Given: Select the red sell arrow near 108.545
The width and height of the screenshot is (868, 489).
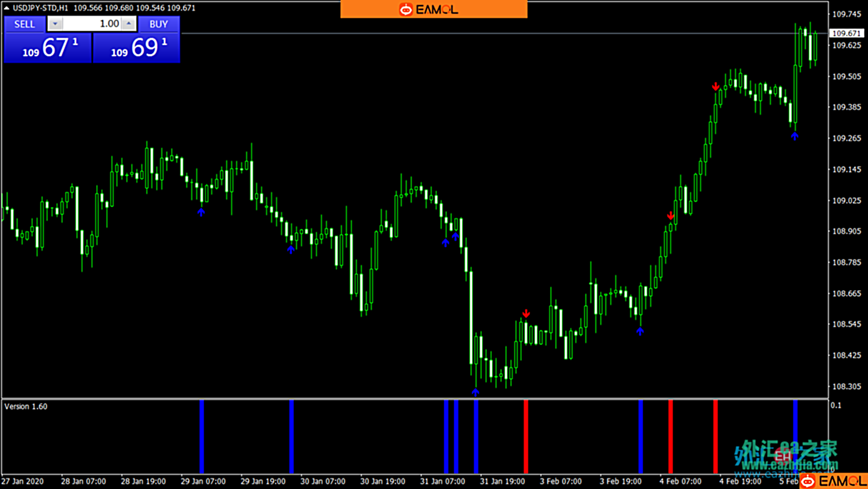Looking at the screenshot, I should pos(526,313).
